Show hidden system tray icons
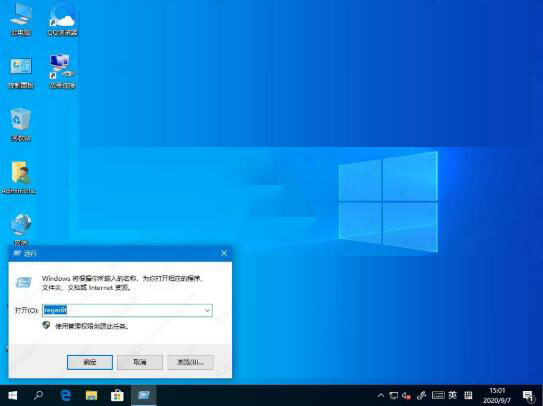Image resolution: width=543 pixels, height=406 pixels. click(x=381, y=395)
